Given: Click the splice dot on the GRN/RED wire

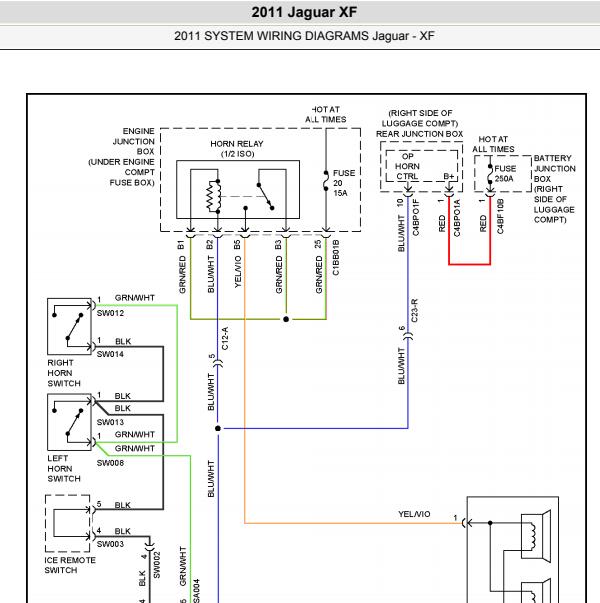Looking at the screenshot, I should (286, 319).
